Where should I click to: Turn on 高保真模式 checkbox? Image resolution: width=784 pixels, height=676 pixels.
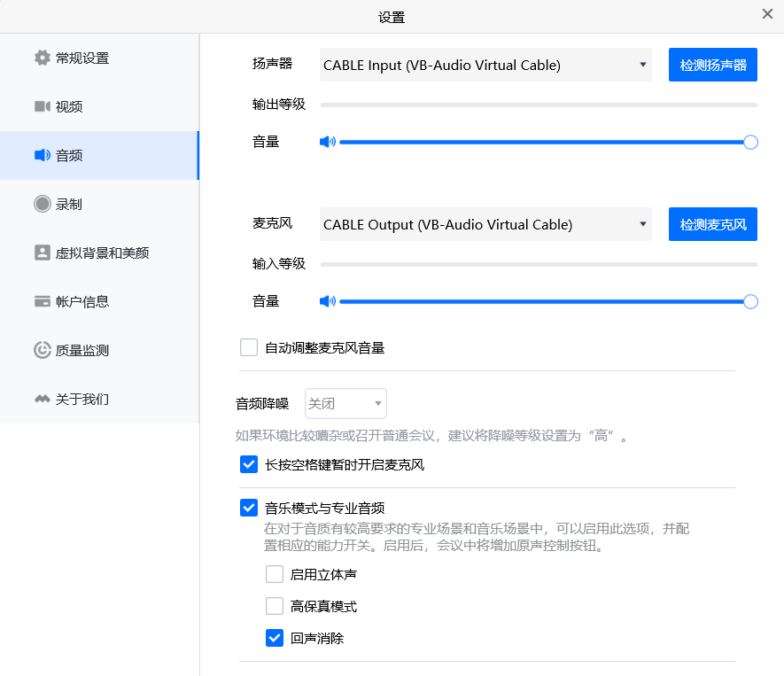tap(275, 606)
